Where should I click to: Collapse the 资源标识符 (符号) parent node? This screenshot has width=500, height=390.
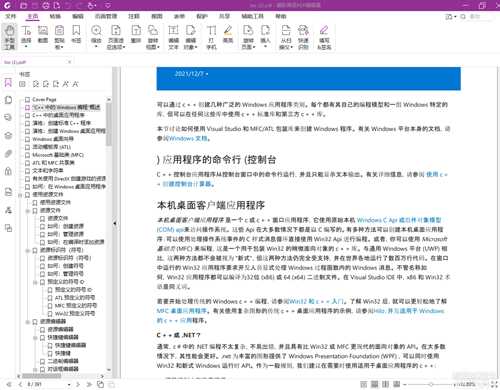point(28,250)
